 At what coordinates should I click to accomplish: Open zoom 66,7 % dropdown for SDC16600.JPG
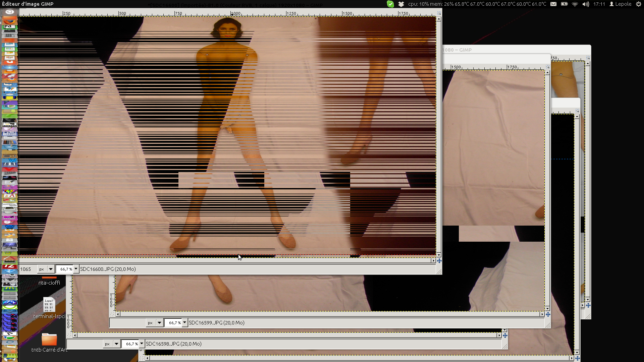point(76,269)
